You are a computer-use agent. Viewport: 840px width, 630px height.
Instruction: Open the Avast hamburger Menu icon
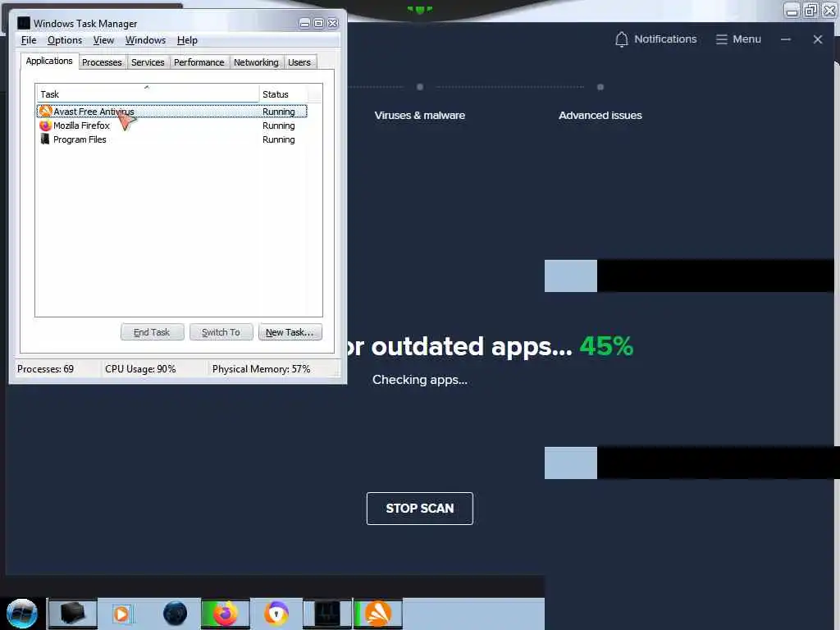[722, 39]
